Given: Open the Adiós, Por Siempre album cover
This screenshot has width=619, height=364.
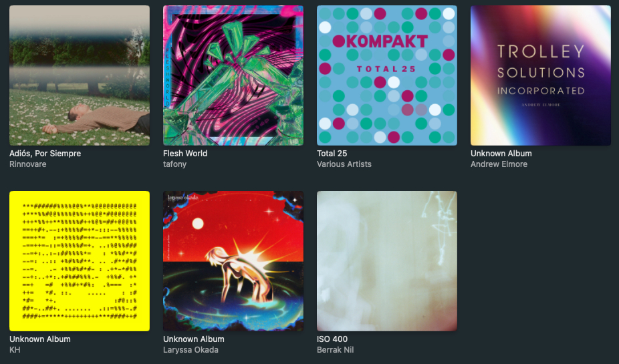Looking at the screenshot, I should coord(80,75).
